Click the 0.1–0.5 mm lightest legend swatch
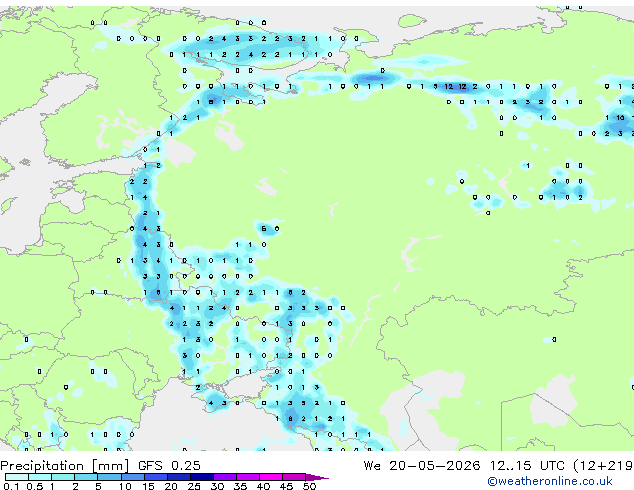The image size is (634, 490). coord(17,477)
